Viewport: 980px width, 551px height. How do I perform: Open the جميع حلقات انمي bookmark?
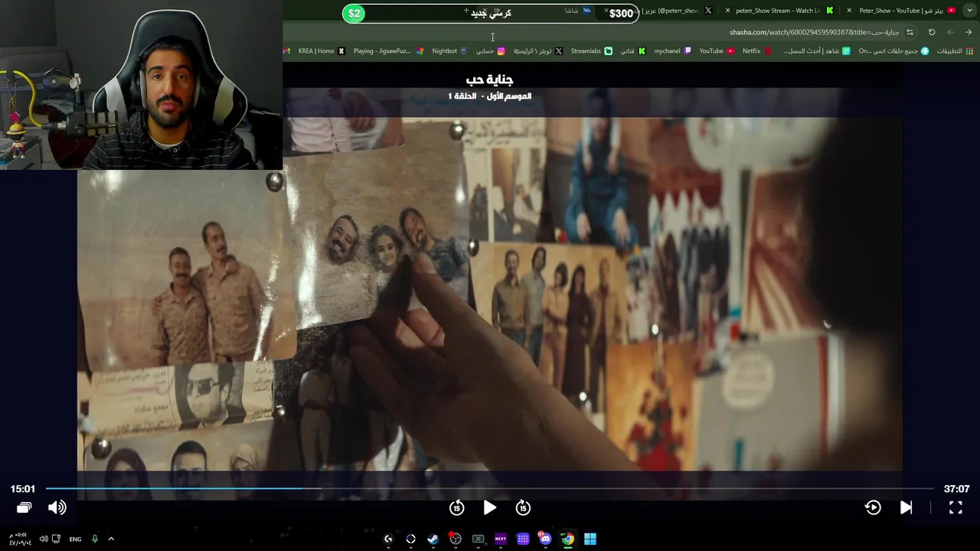point(893,51)
